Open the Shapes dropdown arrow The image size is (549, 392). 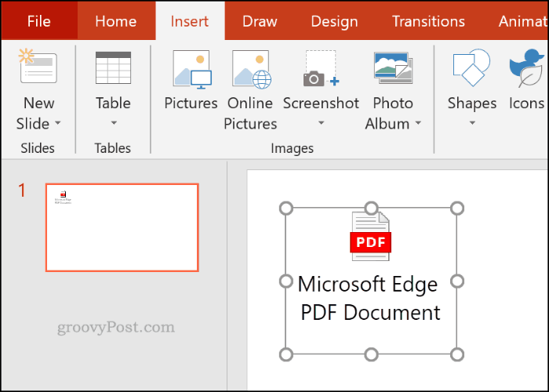472,123
